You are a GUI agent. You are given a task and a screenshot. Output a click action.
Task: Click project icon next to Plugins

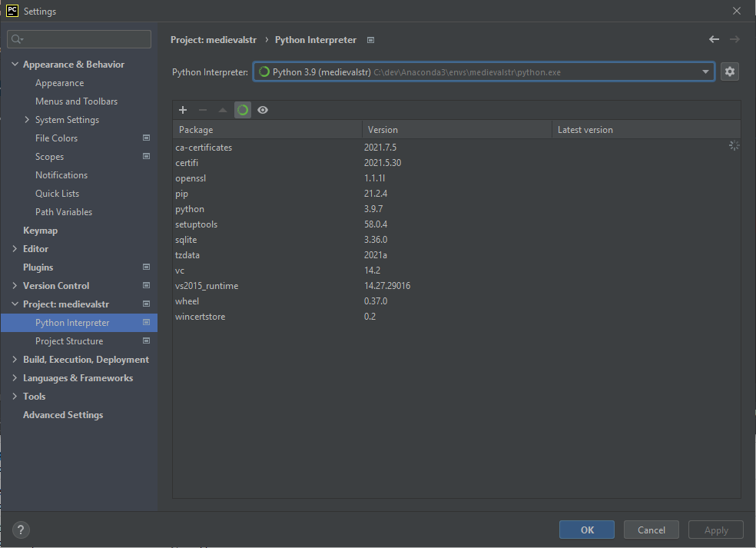coord(146,267)
